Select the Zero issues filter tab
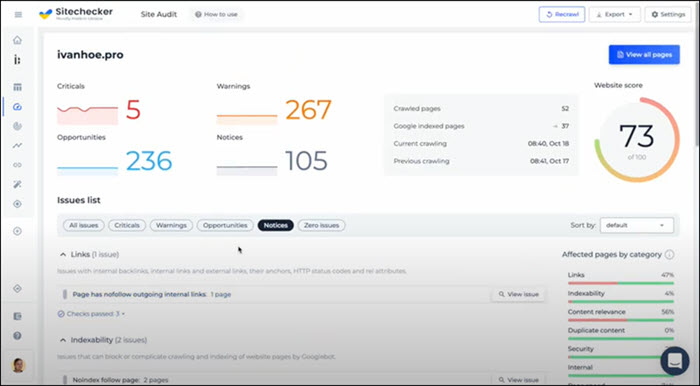Viewport: 700px width, 386px height. click(321, 225)
